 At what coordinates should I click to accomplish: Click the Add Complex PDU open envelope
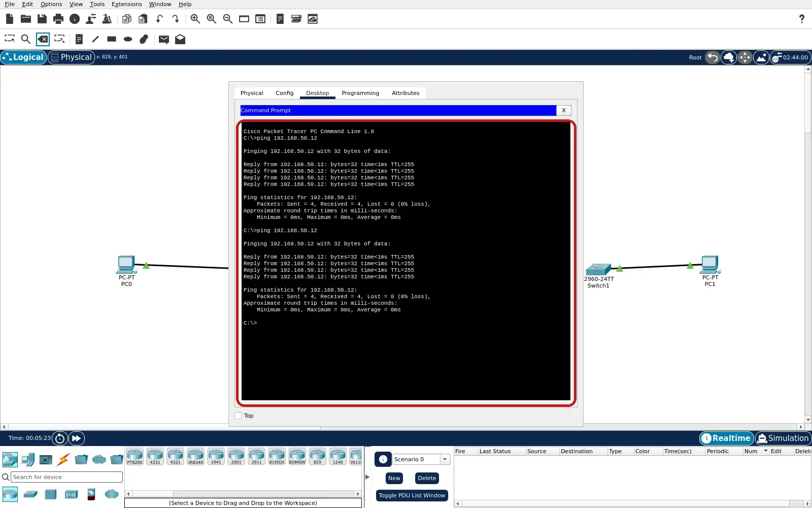[180, 39]
